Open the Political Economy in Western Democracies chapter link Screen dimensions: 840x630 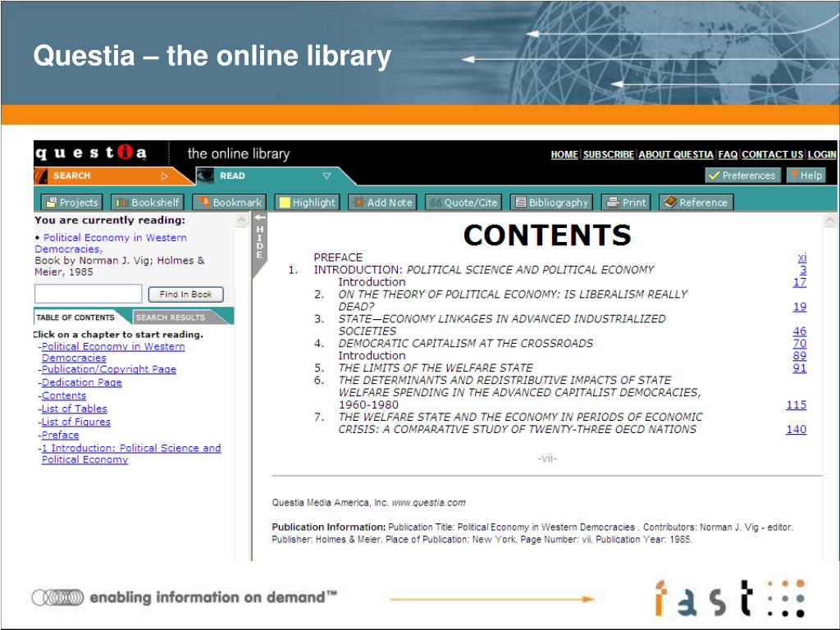113,352
